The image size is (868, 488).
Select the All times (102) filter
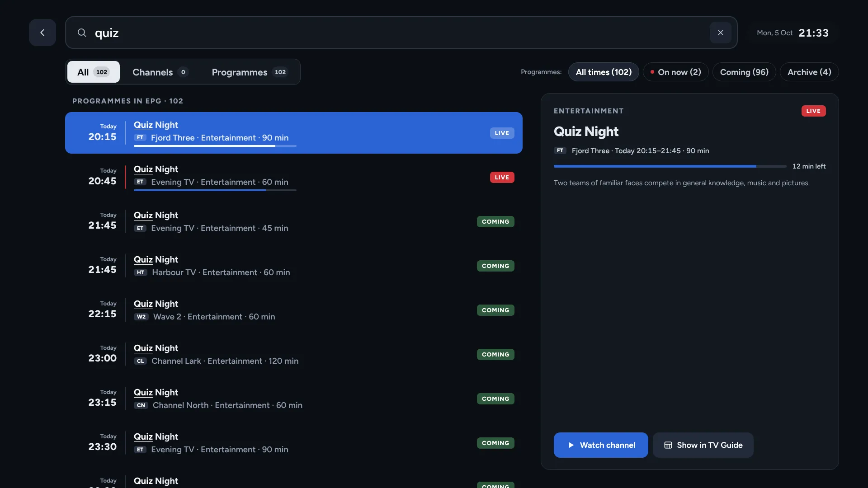click(x=604, y=72)
